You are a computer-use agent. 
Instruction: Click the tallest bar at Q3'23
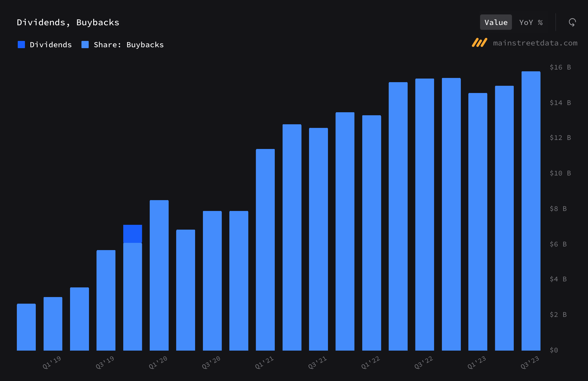[x=531, y=211]
